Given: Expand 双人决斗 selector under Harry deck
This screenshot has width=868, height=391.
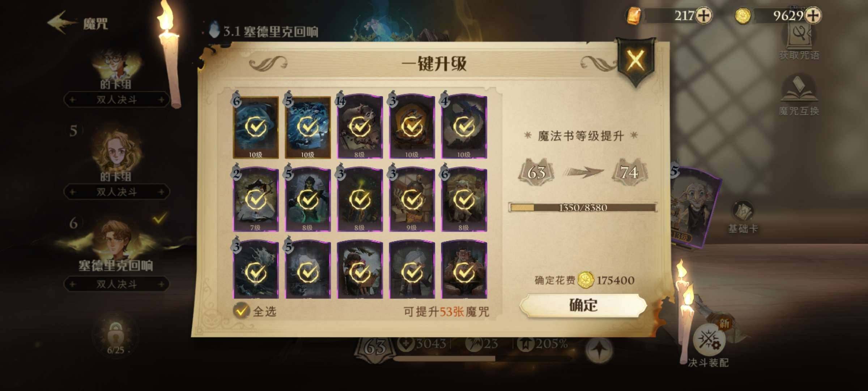Looking at the screenshot, I should tap(116, 100).
